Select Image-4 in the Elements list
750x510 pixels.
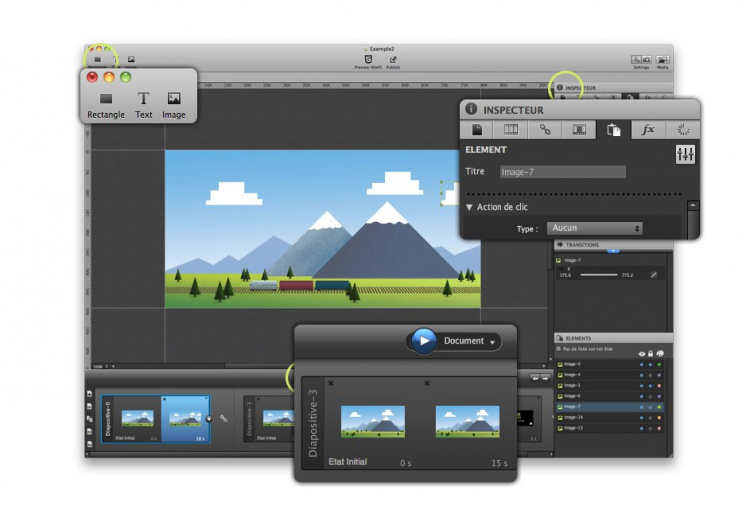(x=610, y=375)
